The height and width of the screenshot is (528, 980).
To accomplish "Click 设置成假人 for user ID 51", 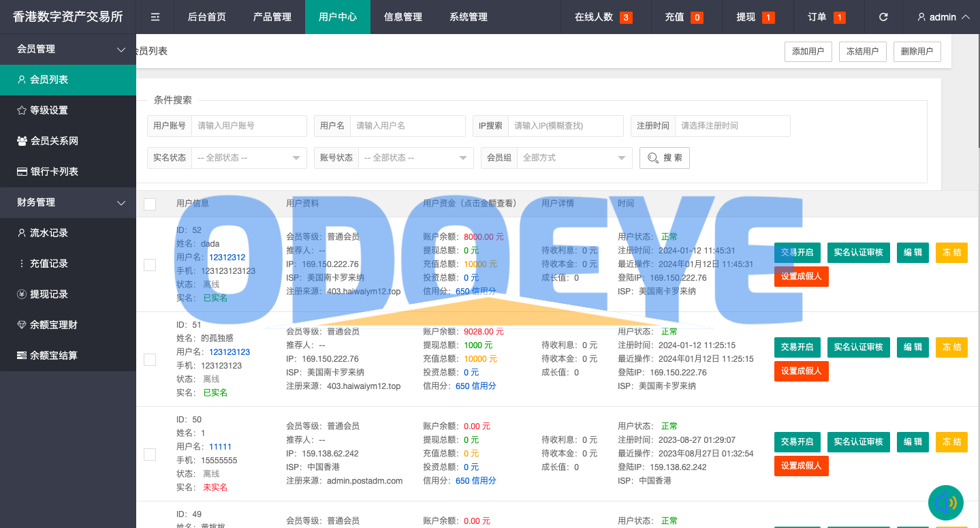I will coord(802,371).
